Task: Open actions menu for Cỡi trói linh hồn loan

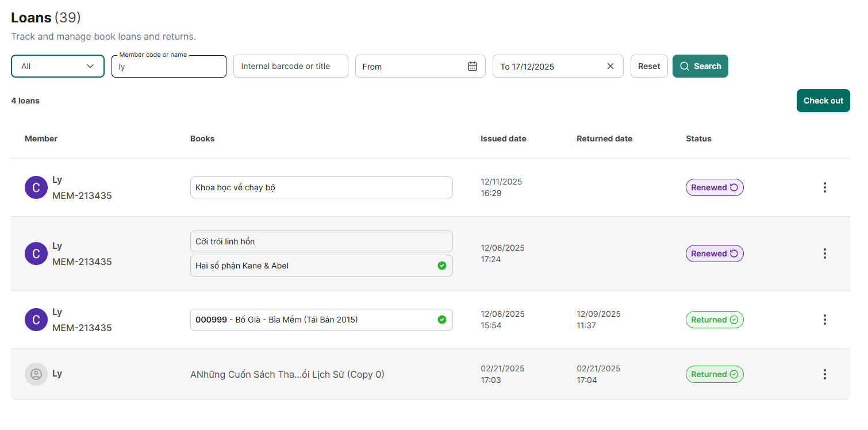Action: [825, 254]
